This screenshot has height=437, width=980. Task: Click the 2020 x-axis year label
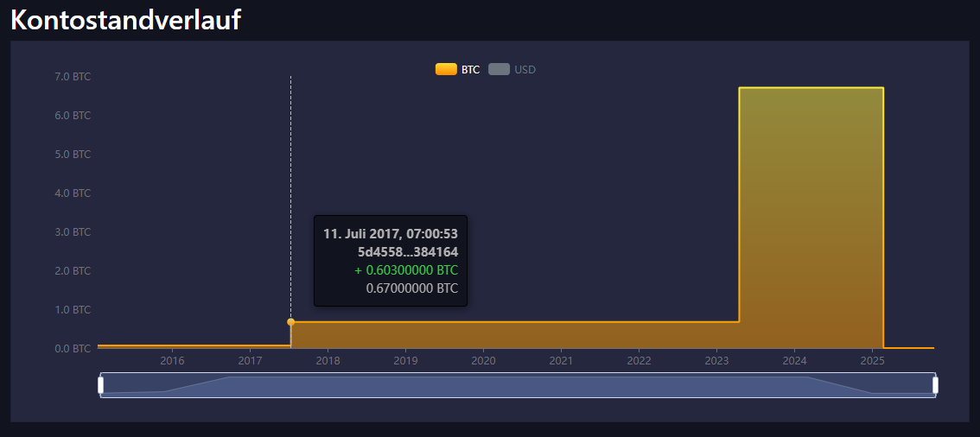483,360
